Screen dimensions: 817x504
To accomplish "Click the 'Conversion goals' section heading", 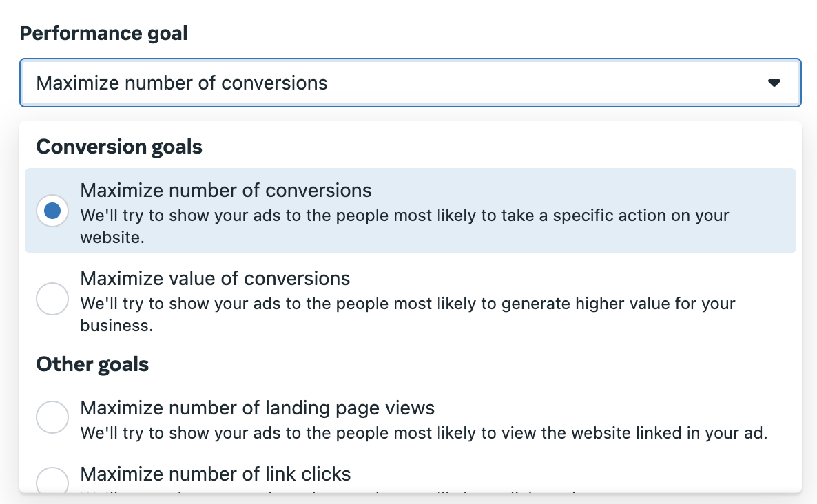I will pyautogui.click(x=118, y=147).
